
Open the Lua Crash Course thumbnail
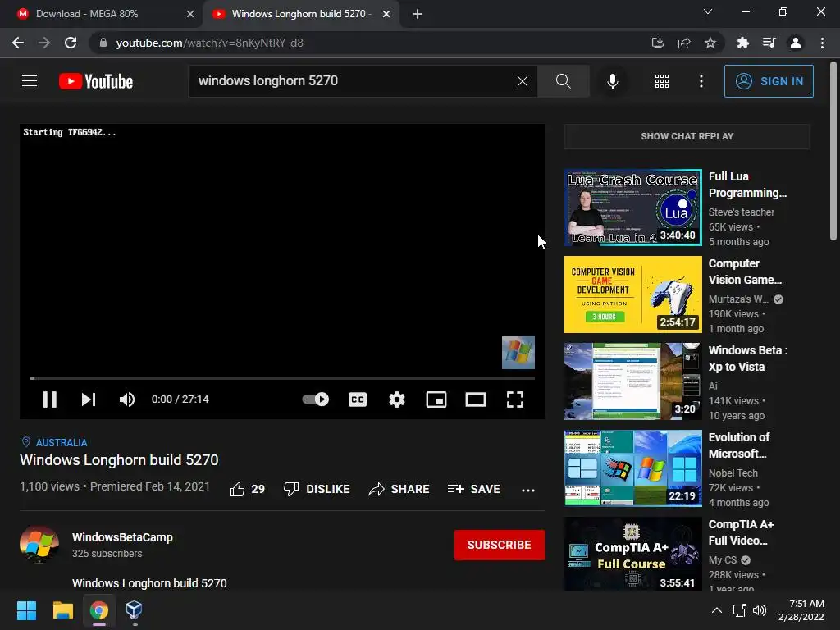(633, 208)
